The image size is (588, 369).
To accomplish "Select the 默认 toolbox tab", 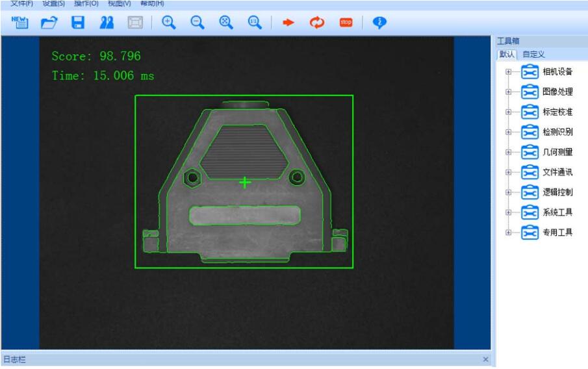I will [506, 54].
